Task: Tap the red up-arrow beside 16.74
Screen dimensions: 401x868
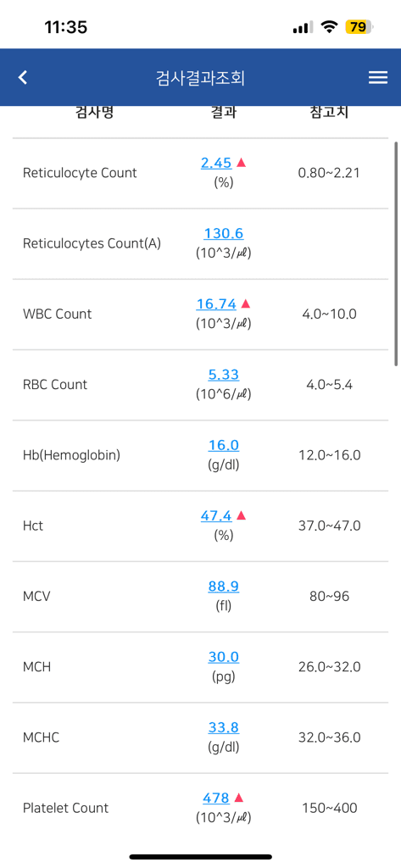Action: pos(246,303)
